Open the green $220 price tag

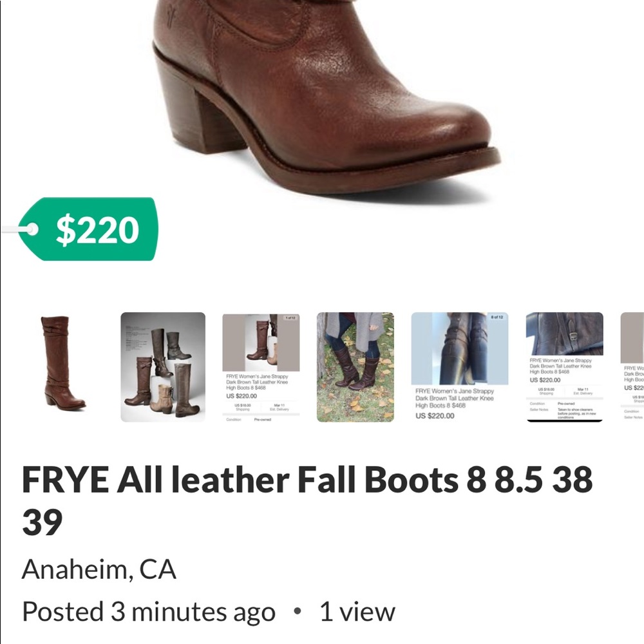(x=90, y=230)
